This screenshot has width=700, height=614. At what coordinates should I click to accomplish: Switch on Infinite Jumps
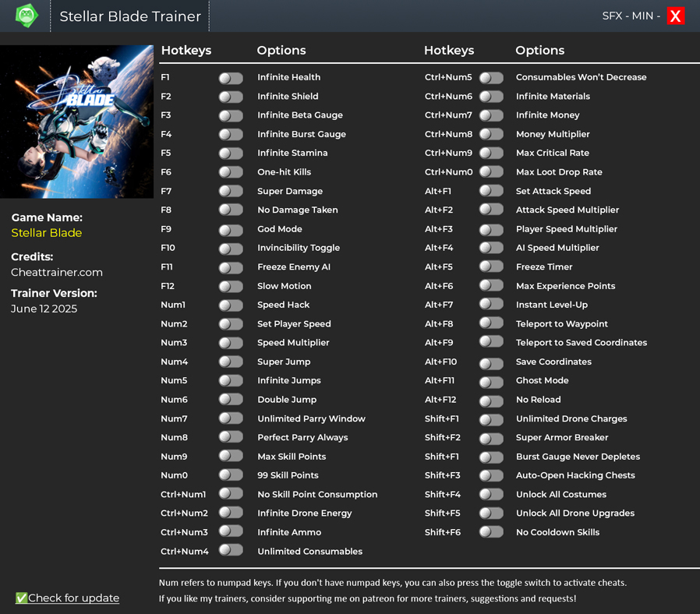(231, 380)
